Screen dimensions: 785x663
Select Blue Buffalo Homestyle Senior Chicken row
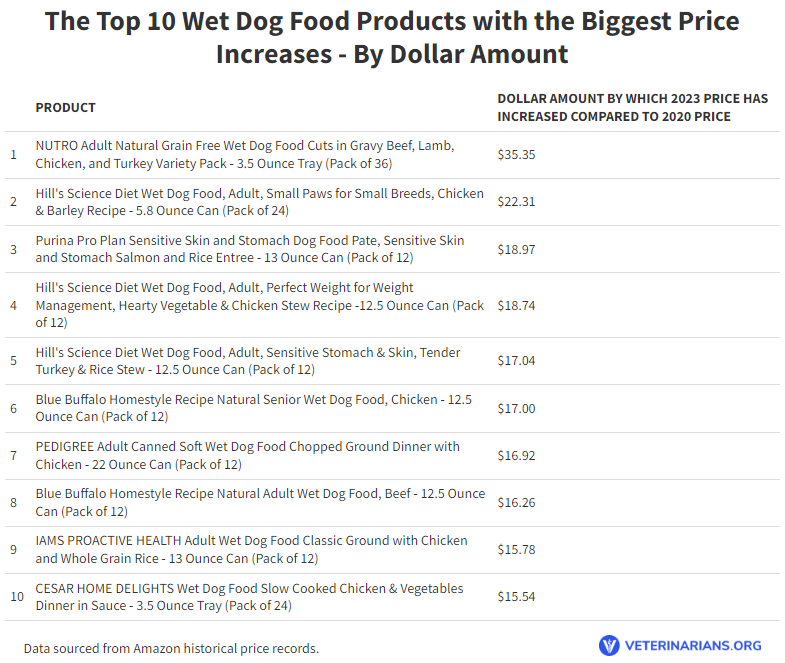[392, 409]
